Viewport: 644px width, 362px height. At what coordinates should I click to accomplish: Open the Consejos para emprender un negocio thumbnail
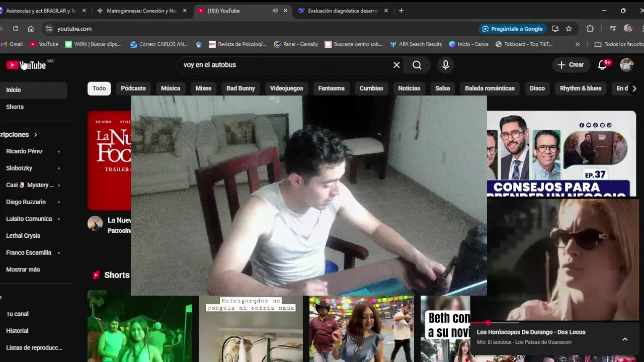click(x=561, y=153)
